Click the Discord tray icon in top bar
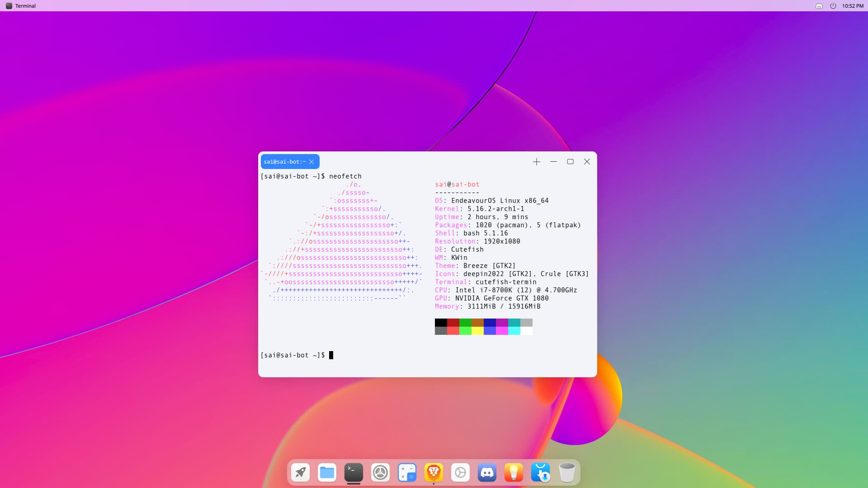The image size is (868, 488). tap(819, 6)
